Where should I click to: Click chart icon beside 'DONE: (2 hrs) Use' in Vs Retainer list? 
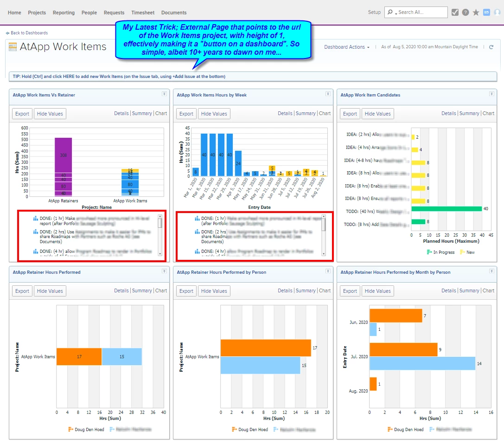pos(35,232)
